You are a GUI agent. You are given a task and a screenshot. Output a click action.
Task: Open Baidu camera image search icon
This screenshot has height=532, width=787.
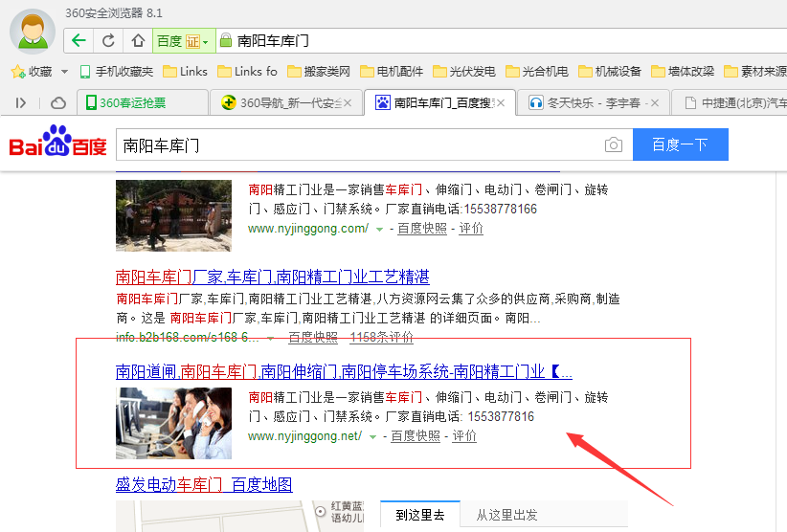tap(613, 144)
